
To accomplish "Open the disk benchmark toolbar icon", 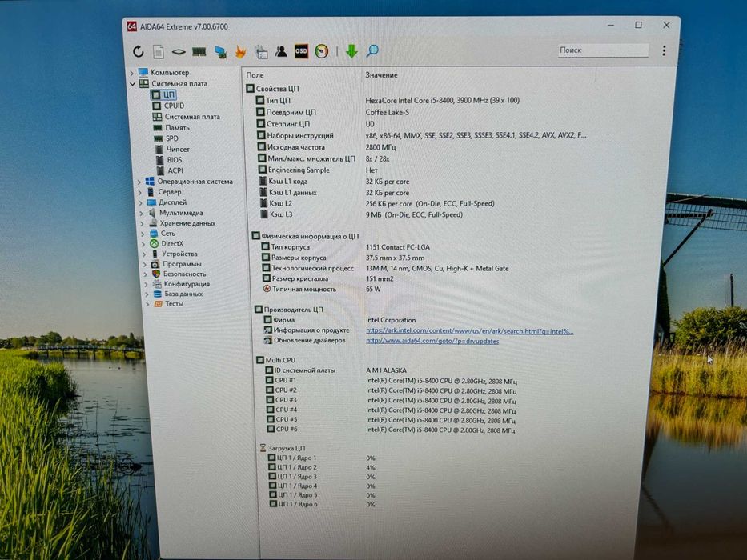I will point(179,51).
